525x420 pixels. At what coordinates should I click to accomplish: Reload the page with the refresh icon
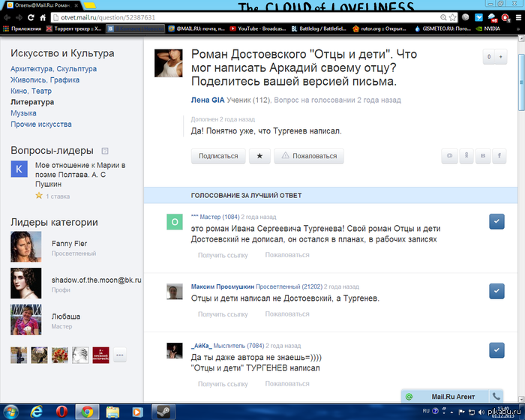pos(31,17)
